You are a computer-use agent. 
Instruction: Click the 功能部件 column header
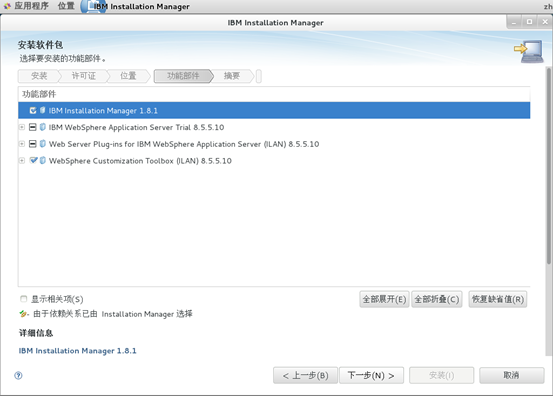point(274,94)
